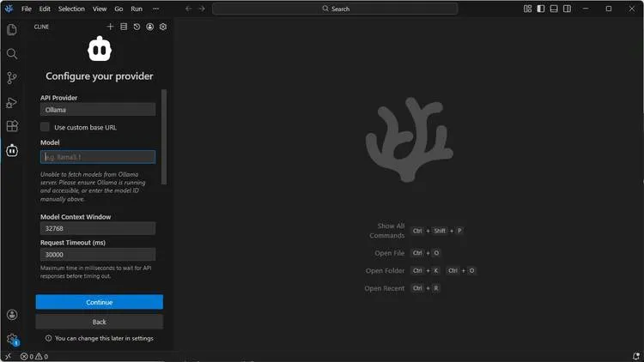Open the File menu
This screenshot has width=644, height=362.
27,9
